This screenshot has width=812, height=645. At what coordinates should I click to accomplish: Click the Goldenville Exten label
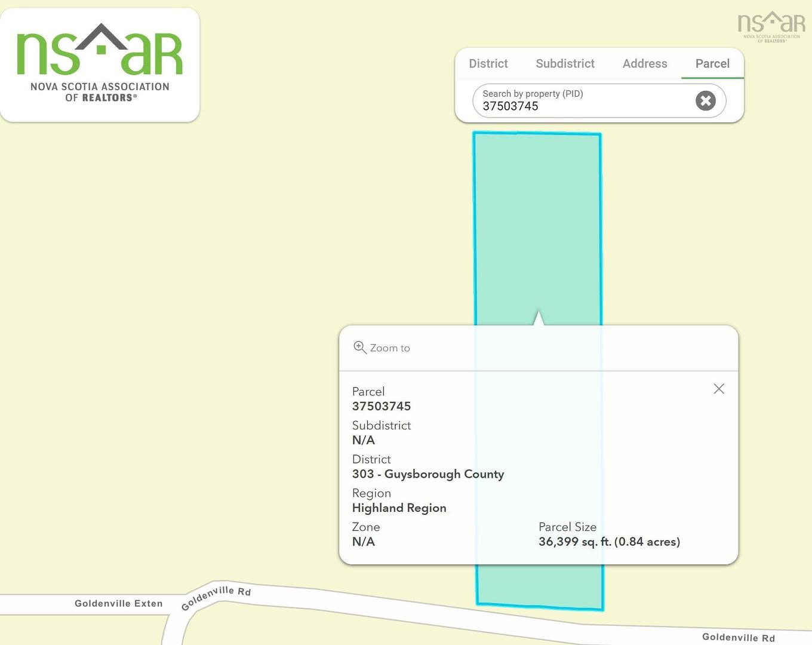(x=118, y=604)
